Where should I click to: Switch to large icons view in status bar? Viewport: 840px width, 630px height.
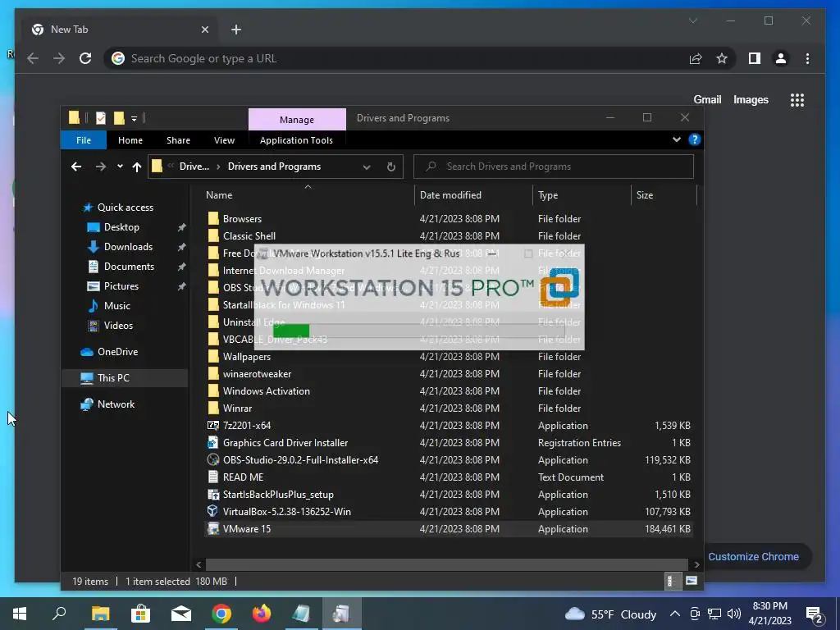pyautogui.click(x=691, y=581)
